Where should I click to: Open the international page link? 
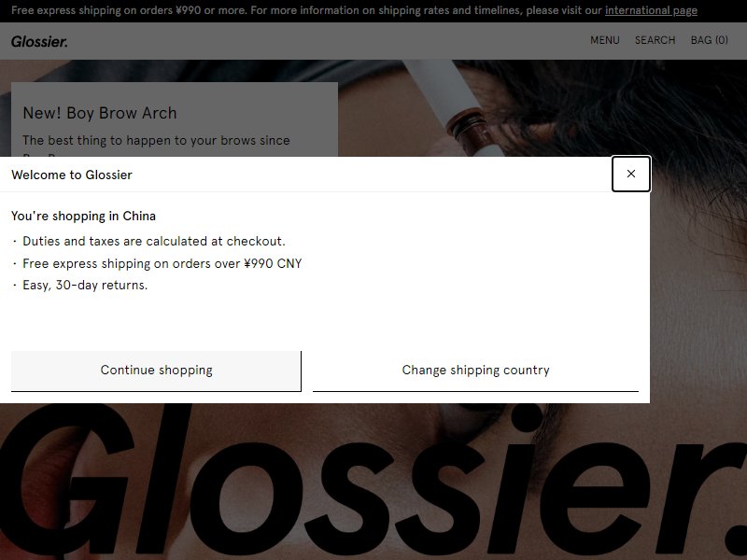coord(651,10)
